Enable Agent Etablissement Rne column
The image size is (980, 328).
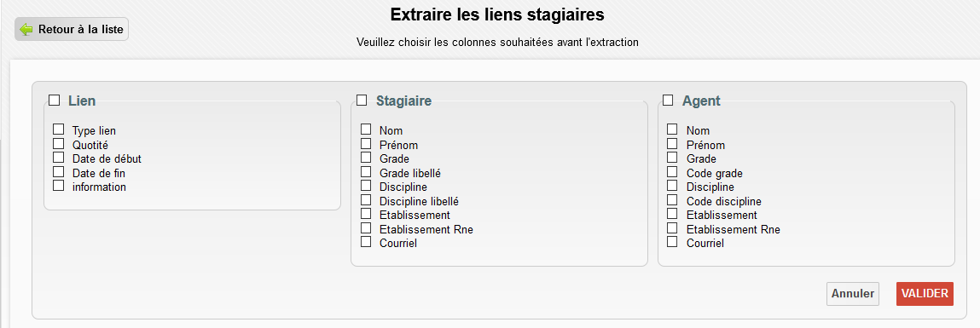[672, 228]
